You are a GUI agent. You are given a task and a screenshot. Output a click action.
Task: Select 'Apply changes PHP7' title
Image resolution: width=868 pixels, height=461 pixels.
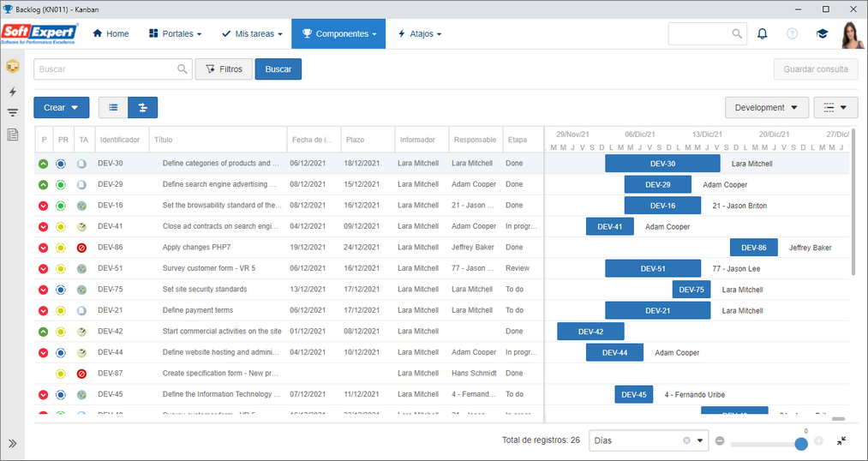pyautogui.click(x=197, y=248)
